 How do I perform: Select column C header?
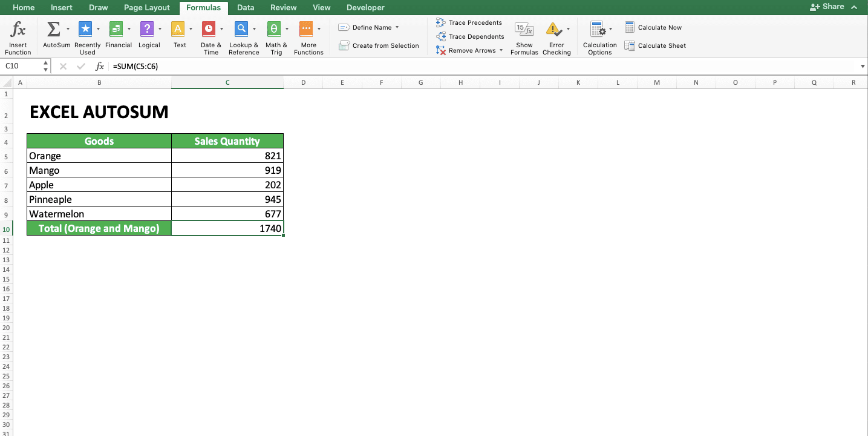tap(227, 82)
